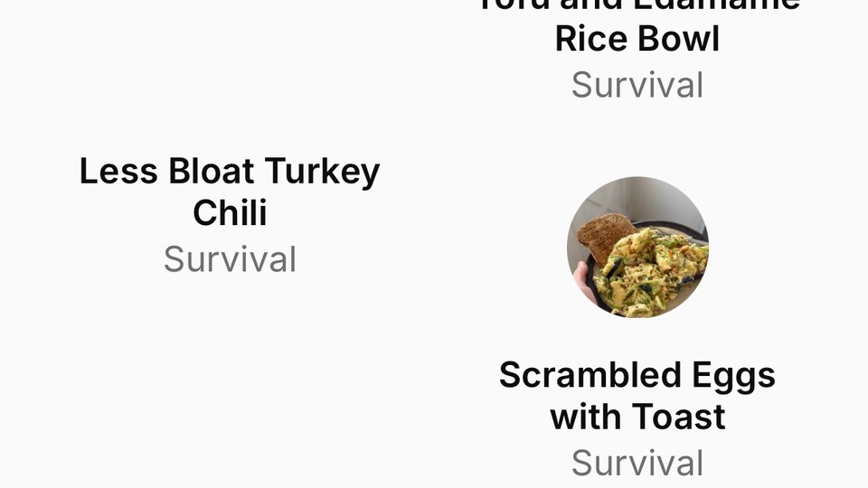Click the "Less Bloat Turkey" title line
Image resolution: width=868 pixels, height=488 pixels.
230,171
